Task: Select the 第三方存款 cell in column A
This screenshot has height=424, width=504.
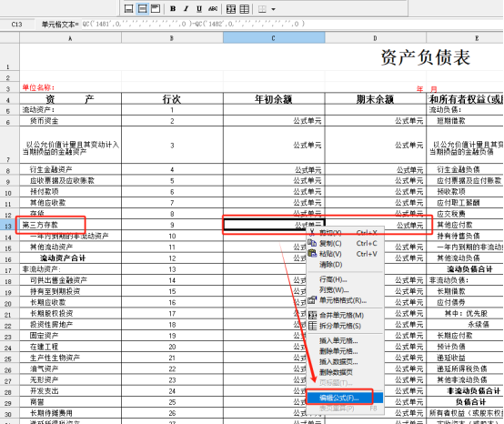Action: [x=70, y=225]
